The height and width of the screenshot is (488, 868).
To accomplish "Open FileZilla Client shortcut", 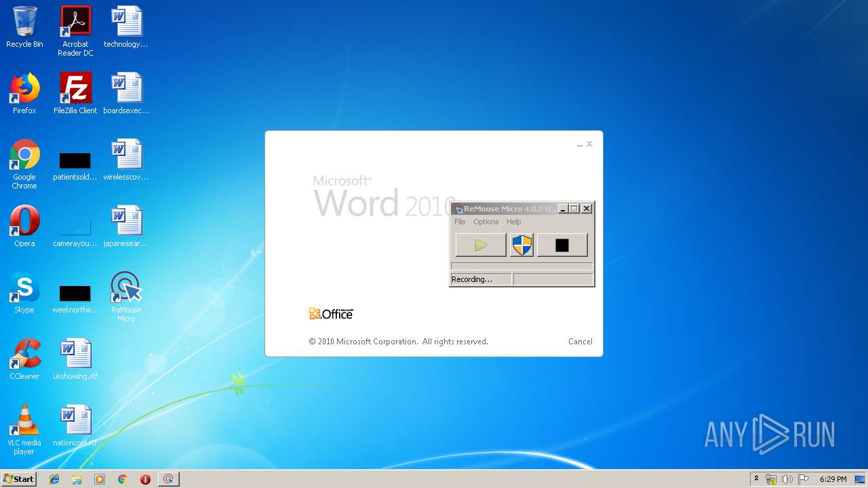I will coord(75,94).
